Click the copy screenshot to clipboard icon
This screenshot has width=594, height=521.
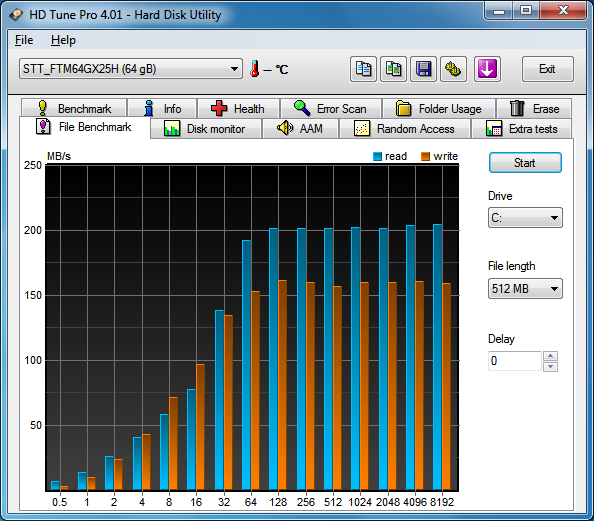pos(393,69)
